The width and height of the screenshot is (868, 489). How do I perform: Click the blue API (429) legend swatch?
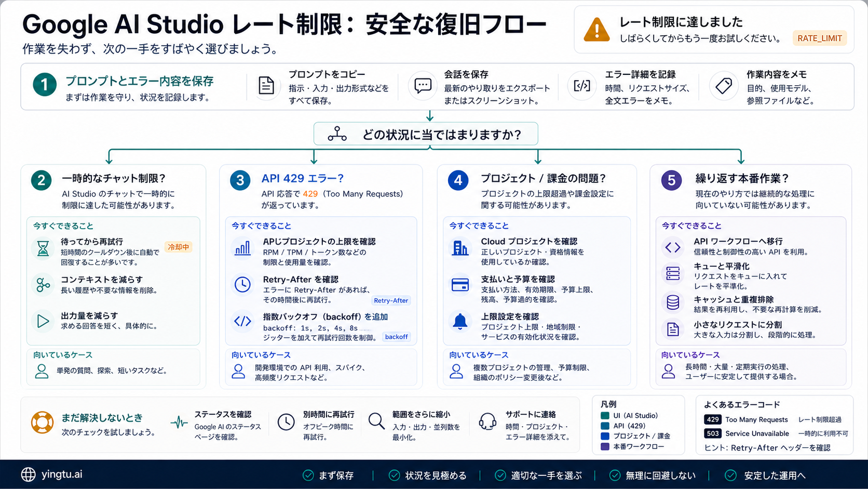coord(605,426)
